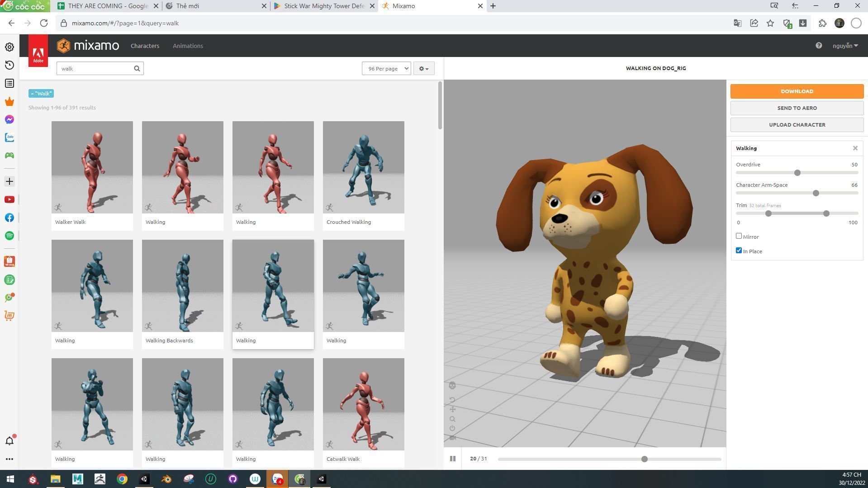The height and width of the screenshot is (488, 868).
Task: Open sidebar notifications bell
Action: click(x=9, y=441)
